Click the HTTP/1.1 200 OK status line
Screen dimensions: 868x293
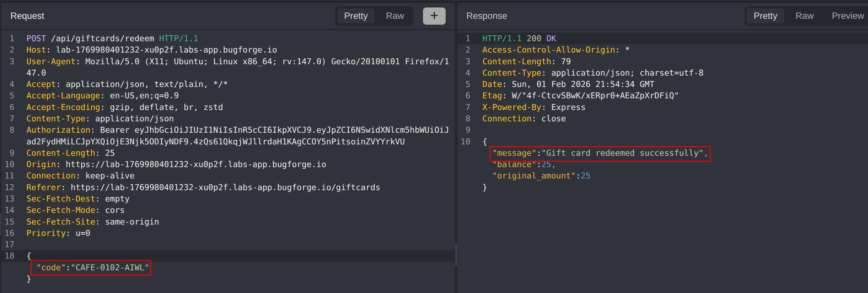pos(519,38)
